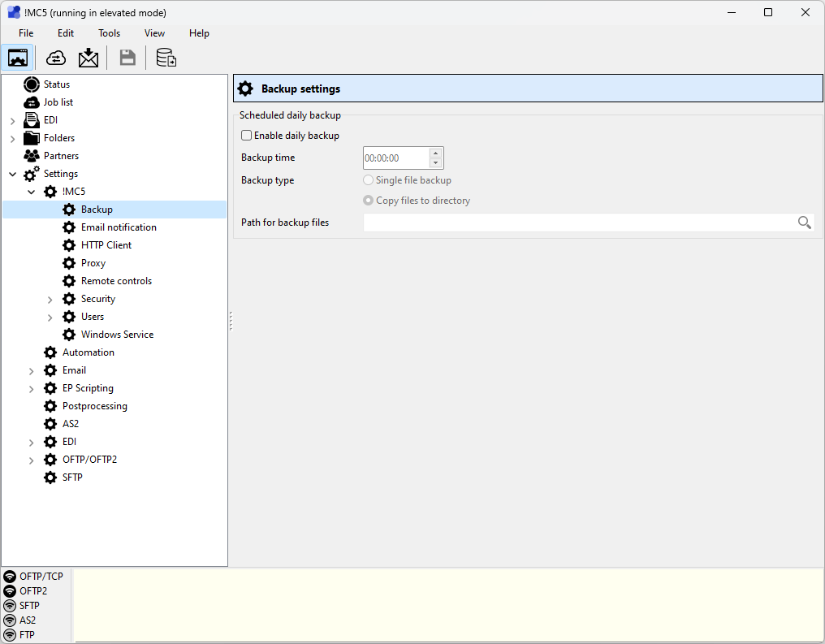
Task: Select Status in the navigation tree
Action: coord(57,84)
